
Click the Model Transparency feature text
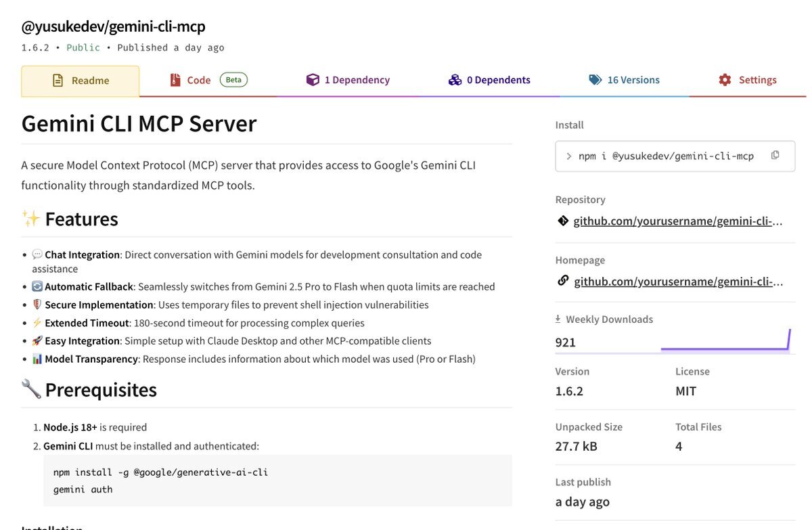point(254,359)
